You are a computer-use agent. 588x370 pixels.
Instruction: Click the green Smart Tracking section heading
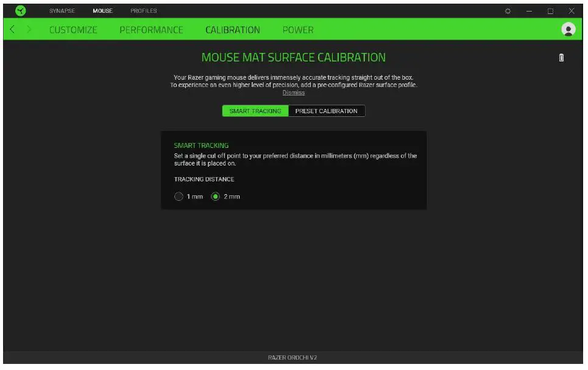[x=201, y=145]
